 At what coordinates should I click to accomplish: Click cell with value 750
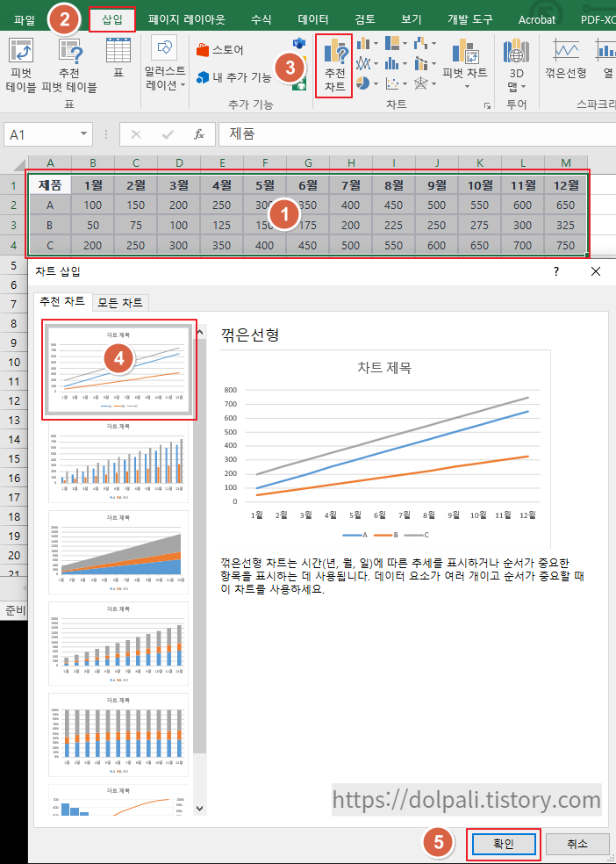[566, 245]
